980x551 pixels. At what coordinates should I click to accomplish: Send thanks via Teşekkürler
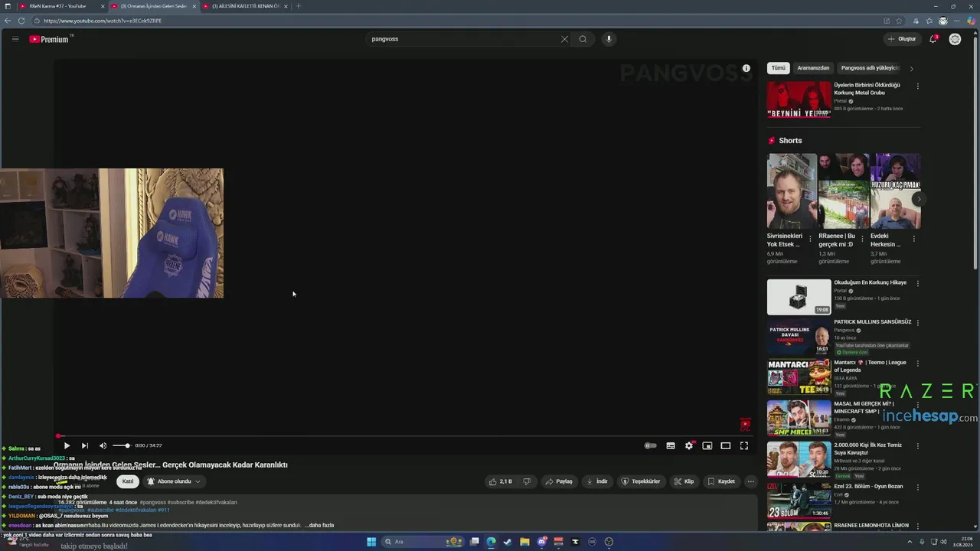[641, 481]
